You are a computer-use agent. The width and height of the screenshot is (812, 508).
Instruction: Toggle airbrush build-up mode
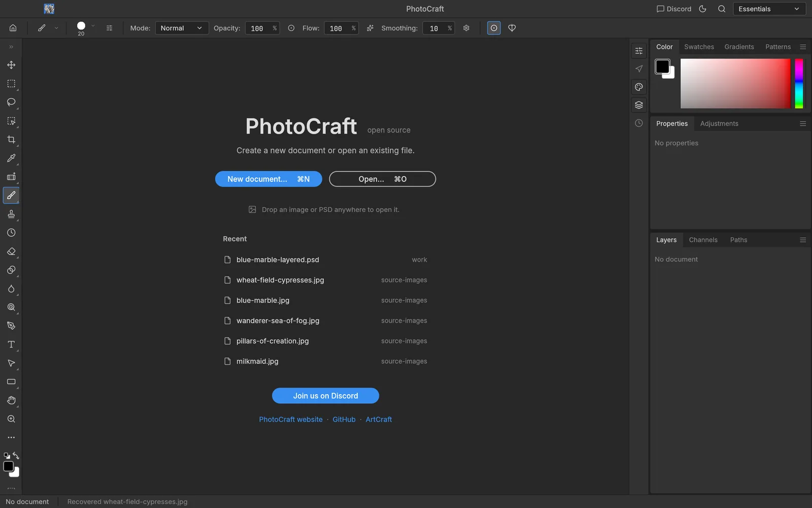point(370,28)
